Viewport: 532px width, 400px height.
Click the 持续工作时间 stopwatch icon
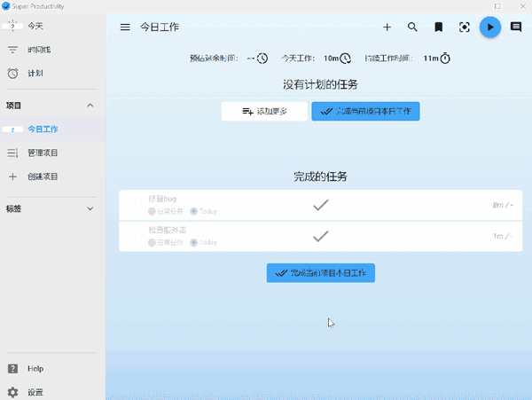[446, 59]
